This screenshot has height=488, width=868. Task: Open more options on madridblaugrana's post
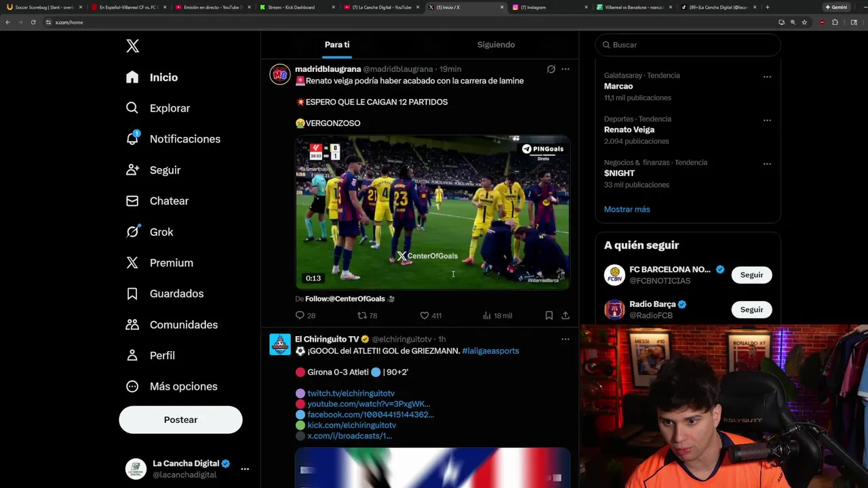pyautogui.click(x=566, y=69)
